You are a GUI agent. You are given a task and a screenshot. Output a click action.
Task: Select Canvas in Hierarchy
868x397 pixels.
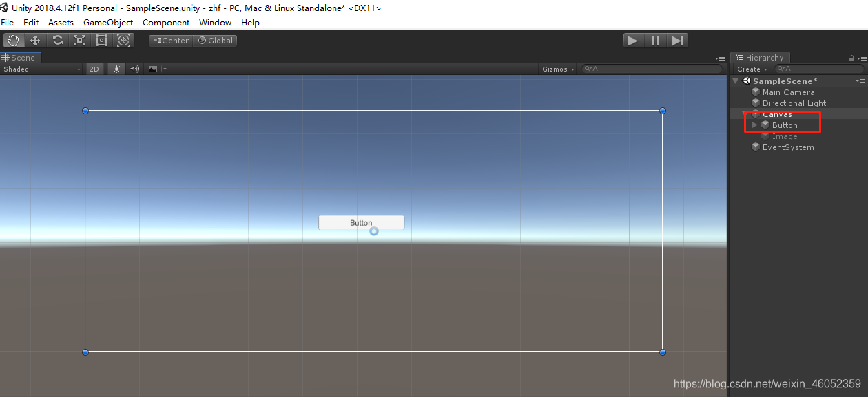777,114
